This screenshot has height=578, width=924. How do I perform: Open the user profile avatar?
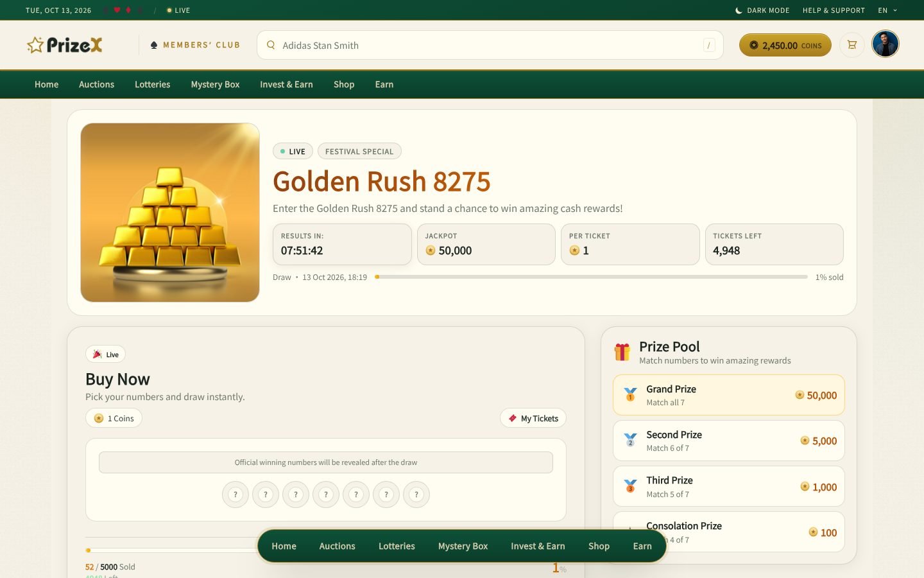pyautogui.click(x=886, y=44)
